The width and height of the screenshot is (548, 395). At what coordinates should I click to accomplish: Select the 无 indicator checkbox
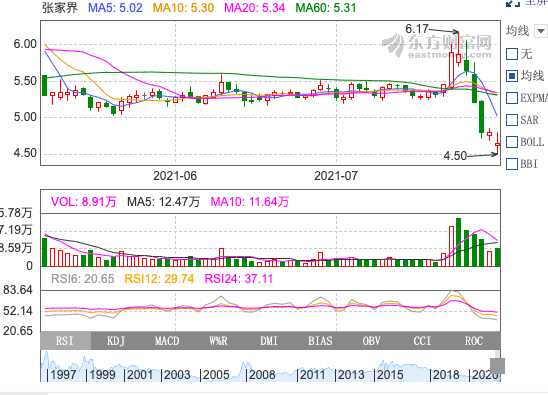click(512, 54)
